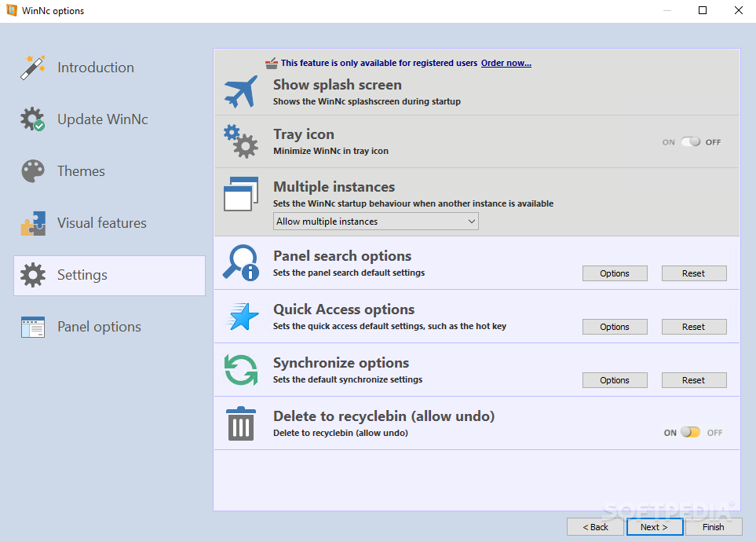The image size is (756, 542).
Task: Advance with the Next button
Action: pyautogui.click(x=654, y=527)
